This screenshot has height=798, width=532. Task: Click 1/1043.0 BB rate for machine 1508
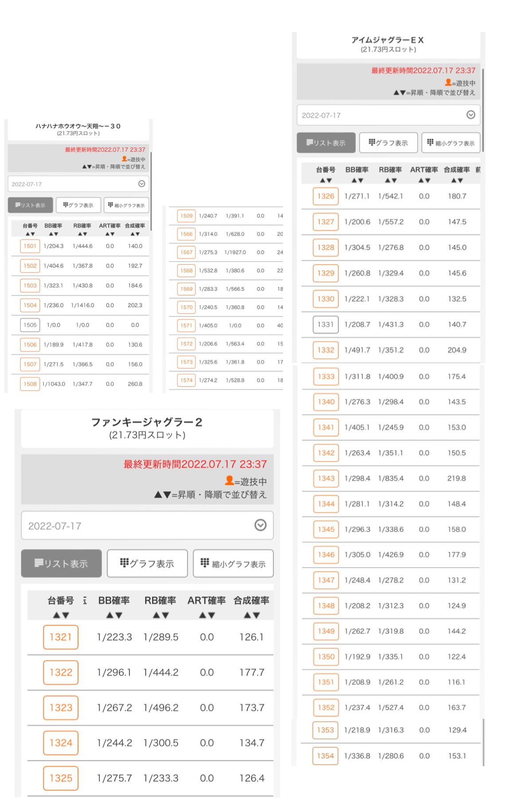[x=54, y=384]
